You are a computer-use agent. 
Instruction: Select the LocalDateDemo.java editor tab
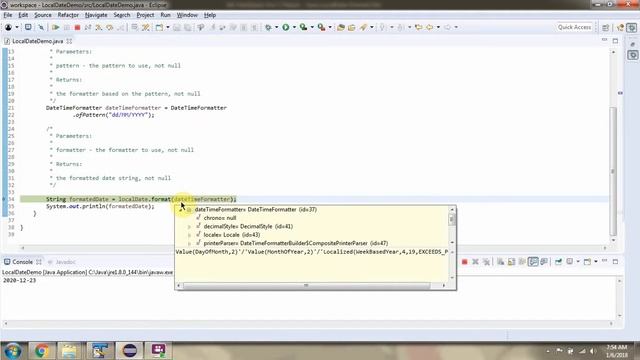[x=38, y=41]
